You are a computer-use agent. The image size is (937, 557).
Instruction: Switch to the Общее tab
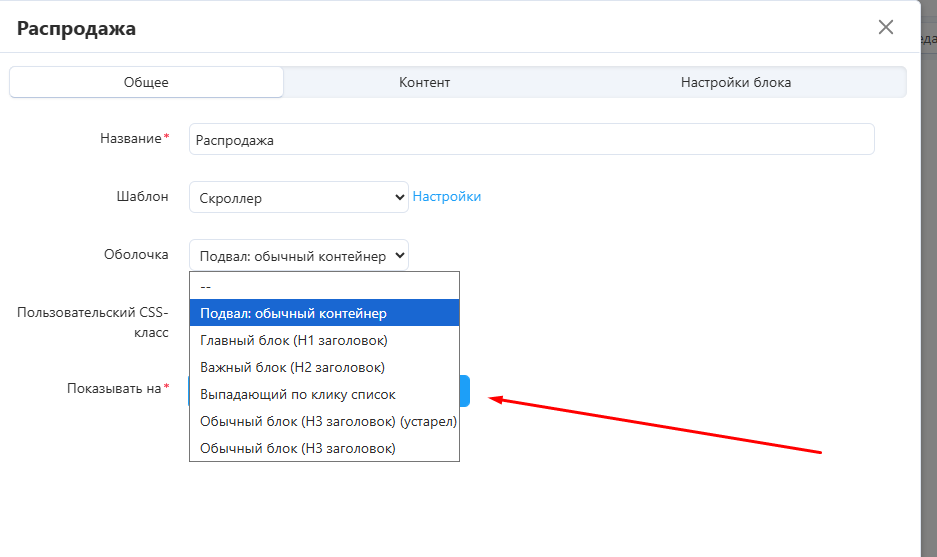pos(146,82)
